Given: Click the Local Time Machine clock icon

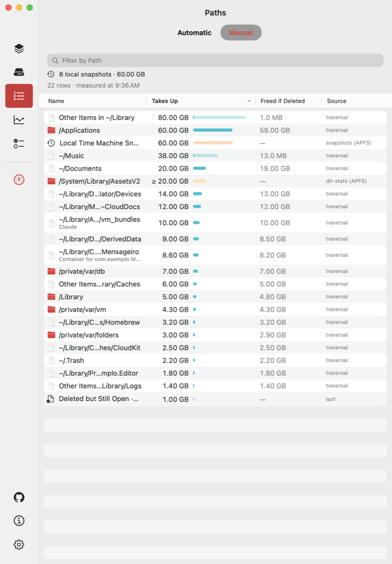Looking at the screenshot, I should coord(51,143).
